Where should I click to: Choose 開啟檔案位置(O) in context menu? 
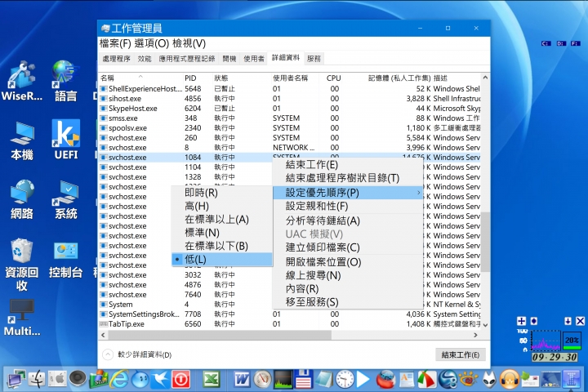pyautogui.click(x=348, y=262)
